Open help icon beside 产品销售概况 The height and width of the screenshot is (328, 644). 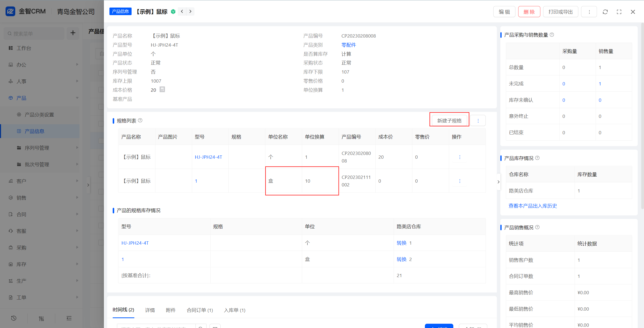(537, 227)
